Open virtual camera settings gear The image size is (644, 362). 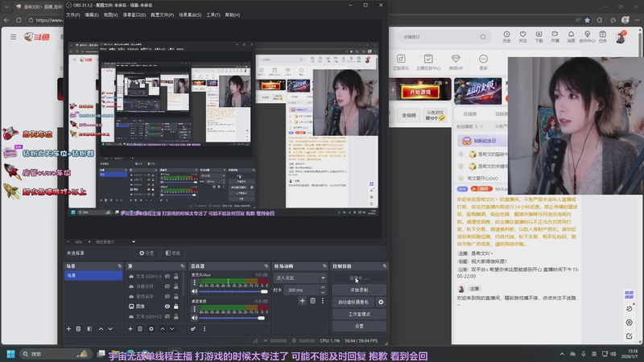point(381,302)
